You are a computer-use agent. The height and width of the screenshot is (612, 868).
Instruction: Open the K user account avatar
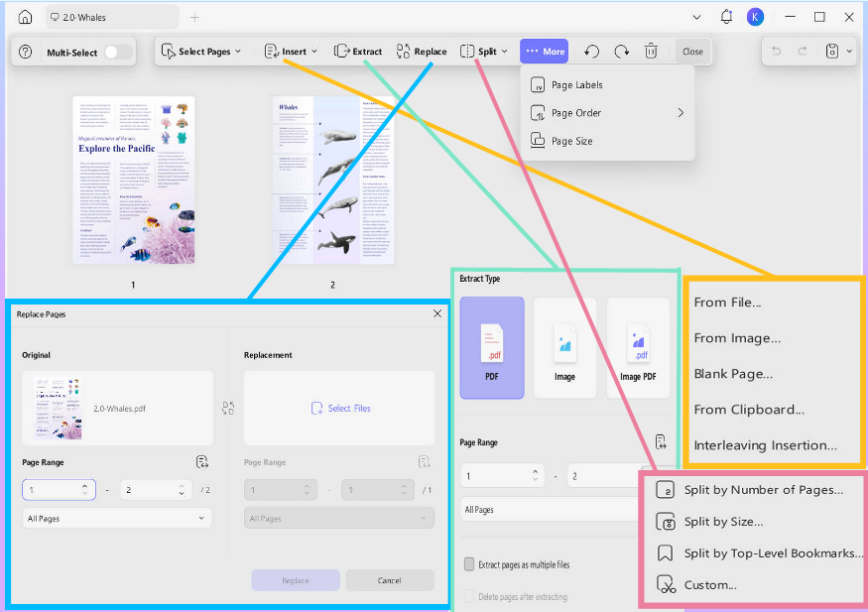(x=755, y=17)
